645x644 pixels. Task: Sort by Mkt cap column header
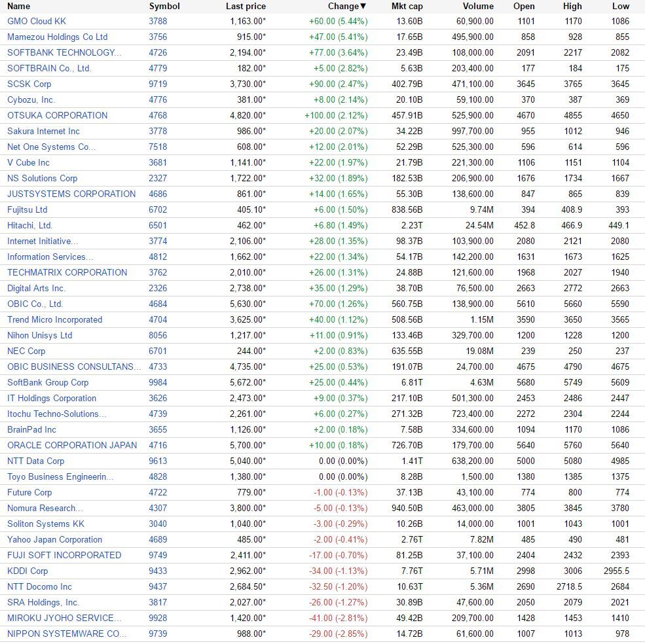pos(407,6)
